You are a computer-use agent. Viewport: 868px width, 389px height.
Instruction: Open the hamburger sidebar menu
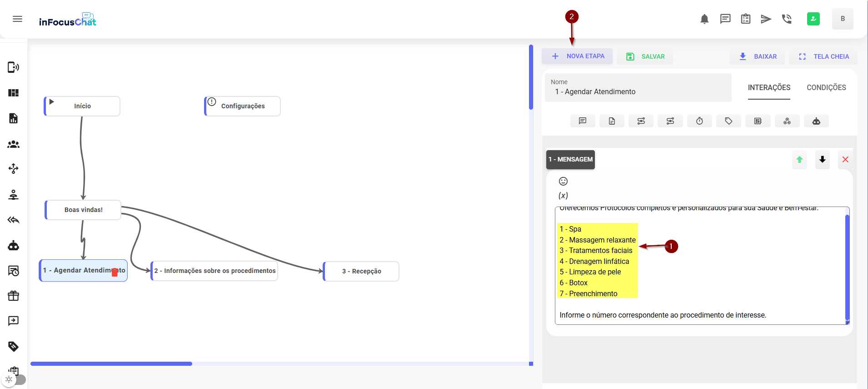(17, 19)
